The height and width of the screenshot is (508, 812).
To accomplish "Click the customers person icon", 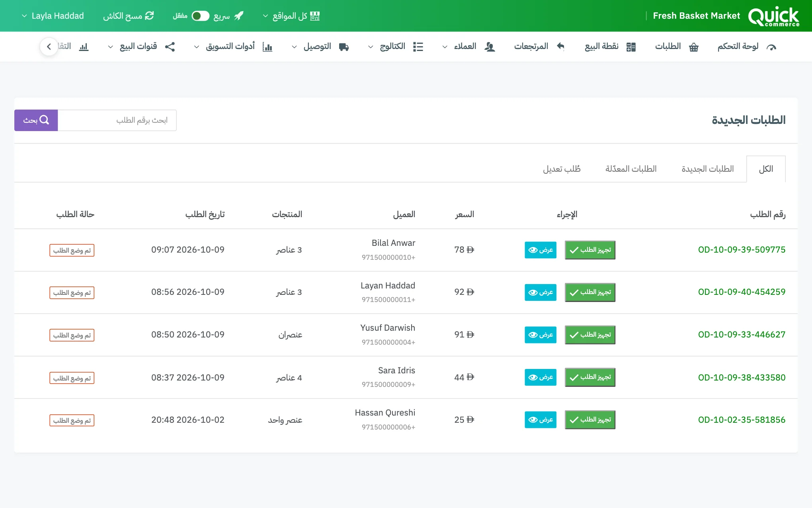I will coord(490,47).
